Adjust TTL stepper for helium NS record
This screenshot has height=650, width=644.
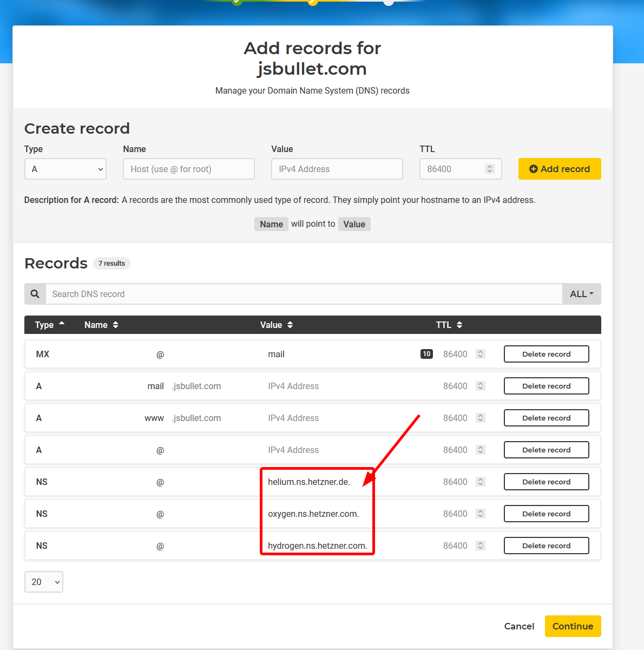tap(481, 482)
